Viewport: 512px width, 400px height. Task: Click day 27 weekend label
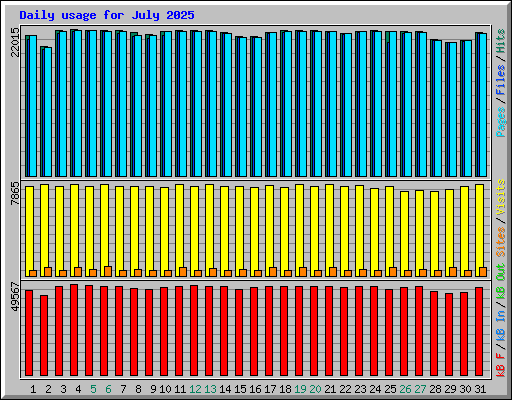click(x=420, y=389)
